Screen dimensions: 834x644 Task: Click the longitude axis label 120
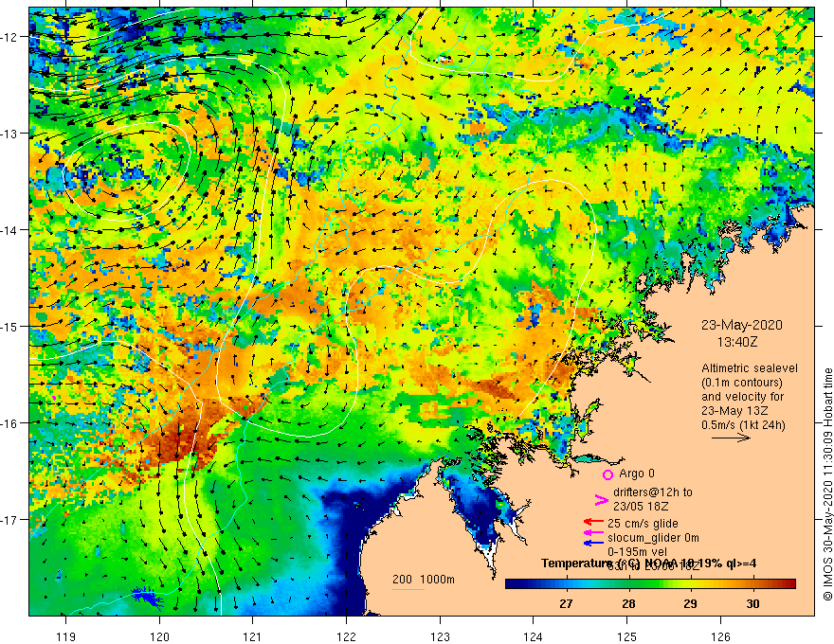[159, 636]
